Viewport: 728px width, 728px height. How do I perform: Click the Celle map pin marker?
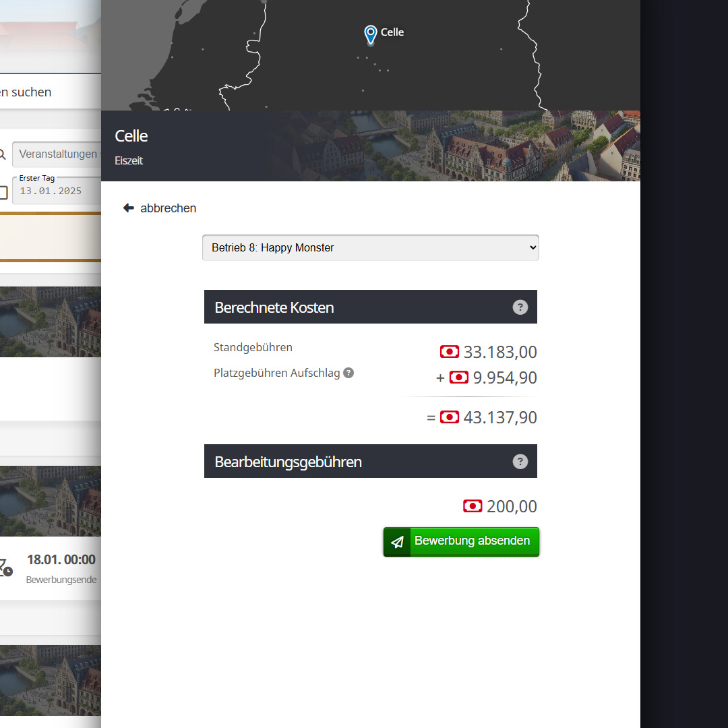pos(370,35)
